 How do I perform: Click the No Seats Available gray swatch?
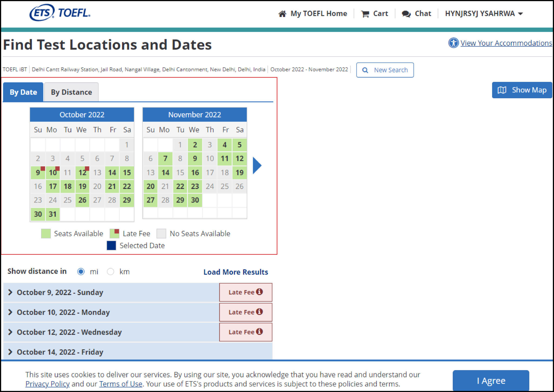pyautogui.click(x=161, y=233)
